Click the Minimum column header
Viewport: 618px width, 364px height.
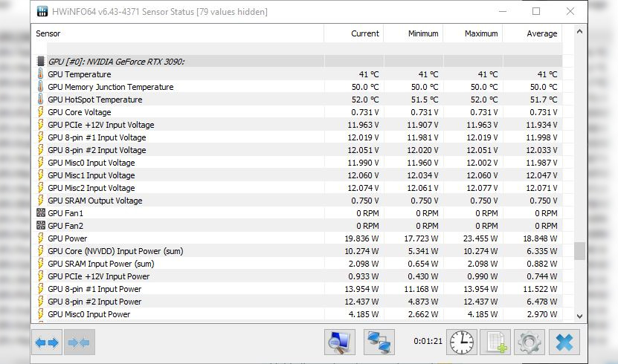pos(413,33)
